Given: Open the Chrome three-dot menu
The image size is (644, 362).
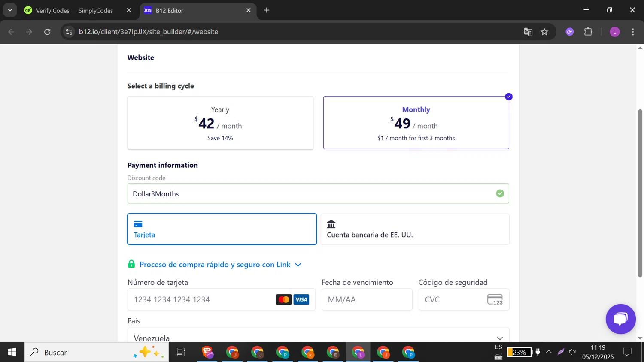Looking at the screenshot, I should (633, 32).
